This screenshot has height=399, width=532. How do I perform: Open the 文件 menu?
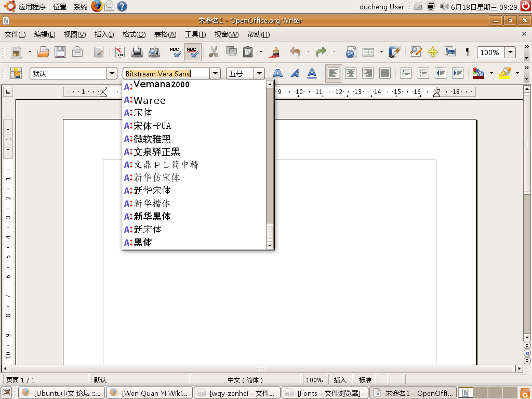(15, 34)
